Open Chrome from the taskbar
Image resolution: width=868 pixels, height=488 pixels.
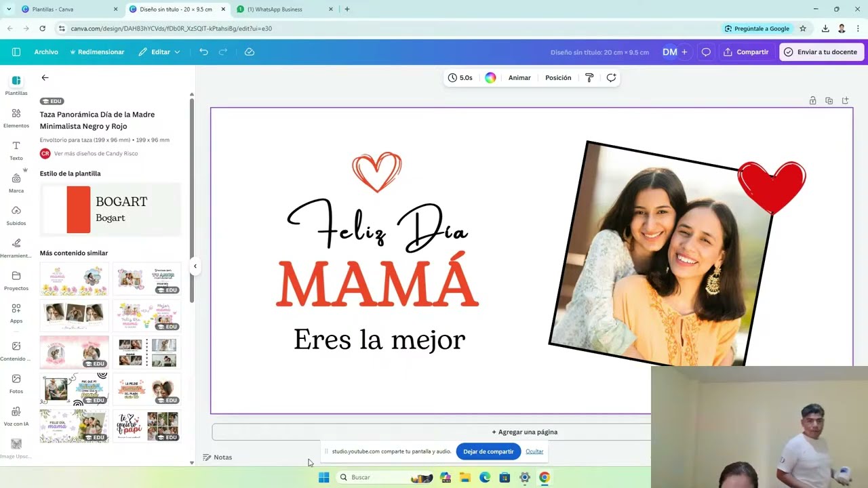(x=544, y=477)
